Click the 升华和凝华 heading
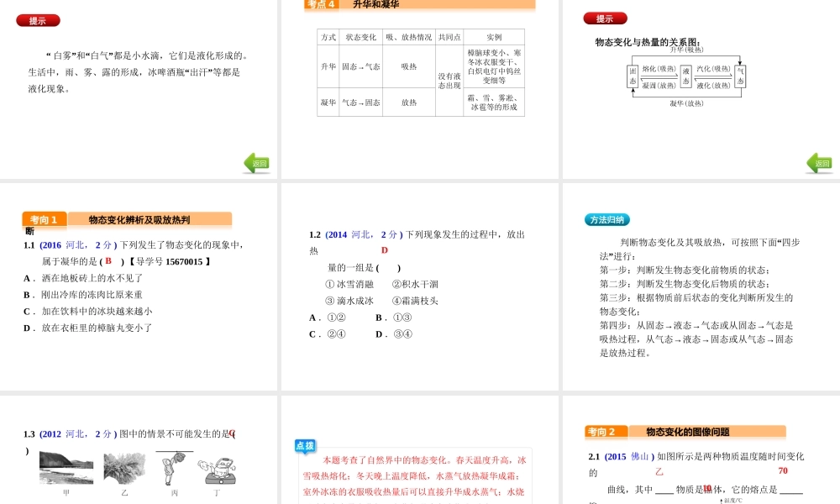 376,4
